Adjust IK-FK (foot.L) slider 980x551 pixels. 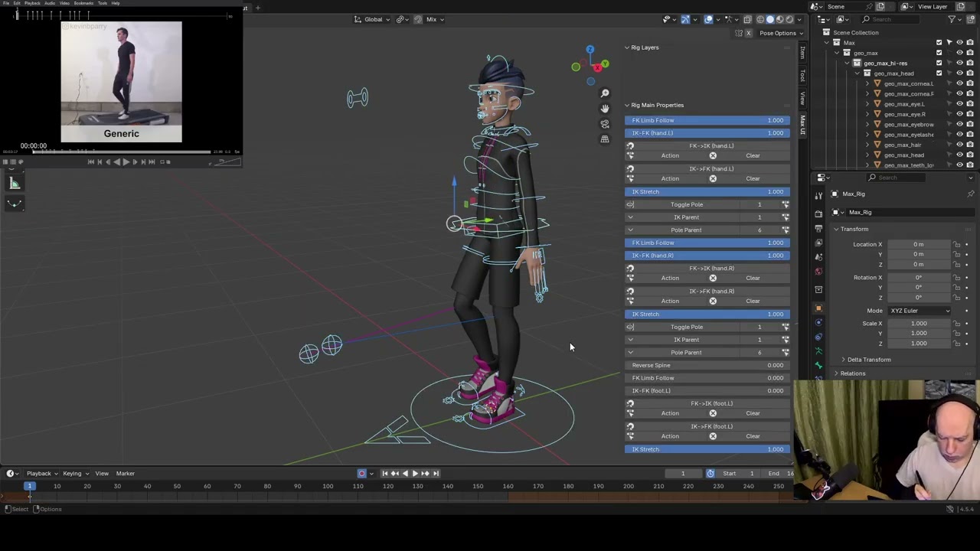tap(707, 390)
